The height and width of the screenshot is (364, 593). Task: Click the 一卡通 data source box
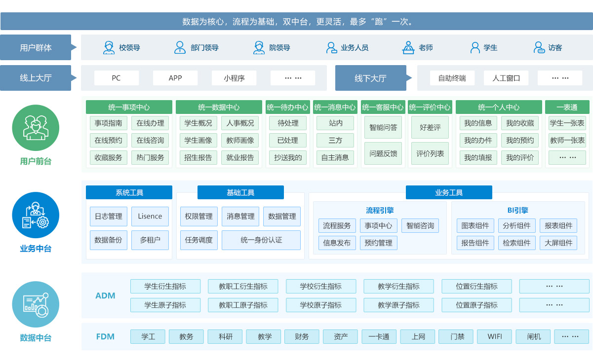(x=379, y=336)
